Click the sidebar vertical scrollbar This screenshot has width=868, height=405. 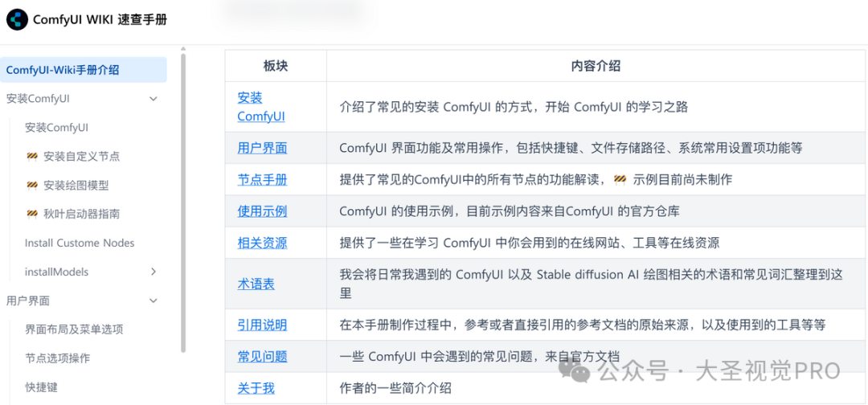(x=183, y=202)
